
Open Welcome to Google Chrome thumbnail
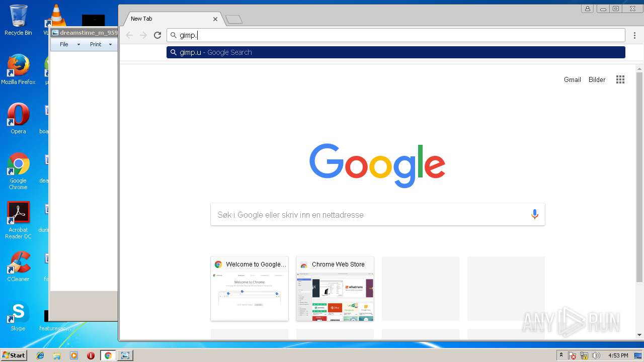(x=250, y=289)
